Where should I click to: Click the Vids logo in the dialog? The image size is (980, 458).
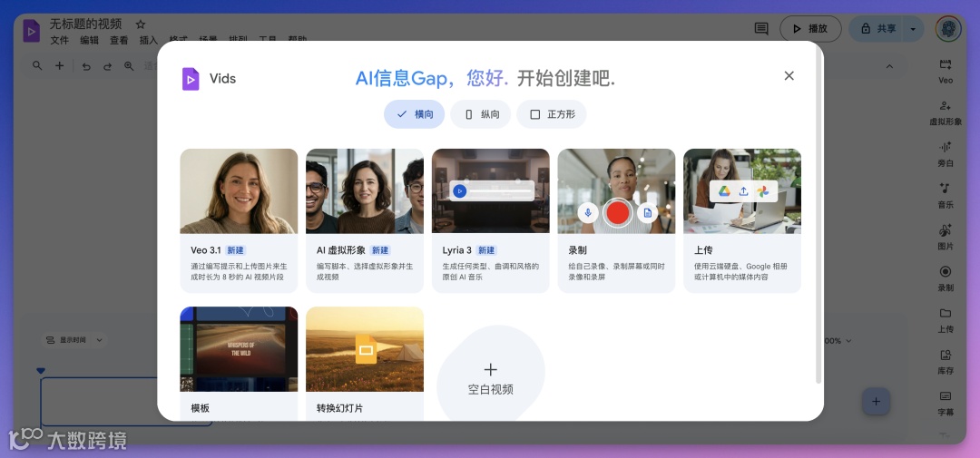(x=191, y=79)
